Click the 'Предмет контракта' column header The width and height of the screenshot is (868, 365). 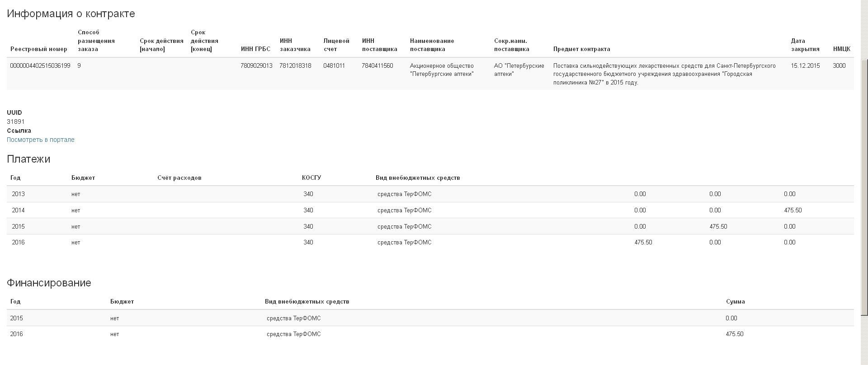[x=582, y=49]
